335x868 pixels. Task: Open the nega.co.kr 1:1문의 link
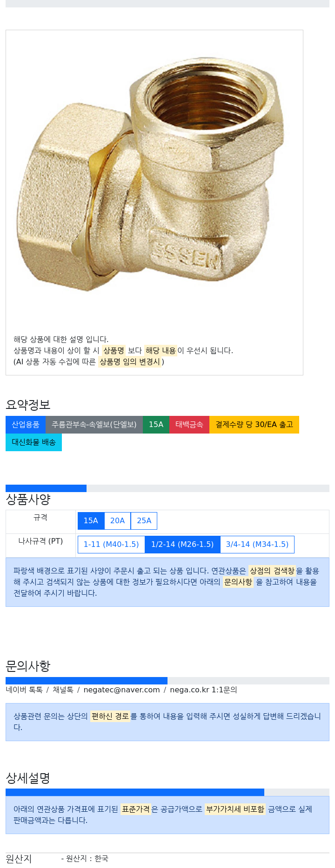pos(203,690)
